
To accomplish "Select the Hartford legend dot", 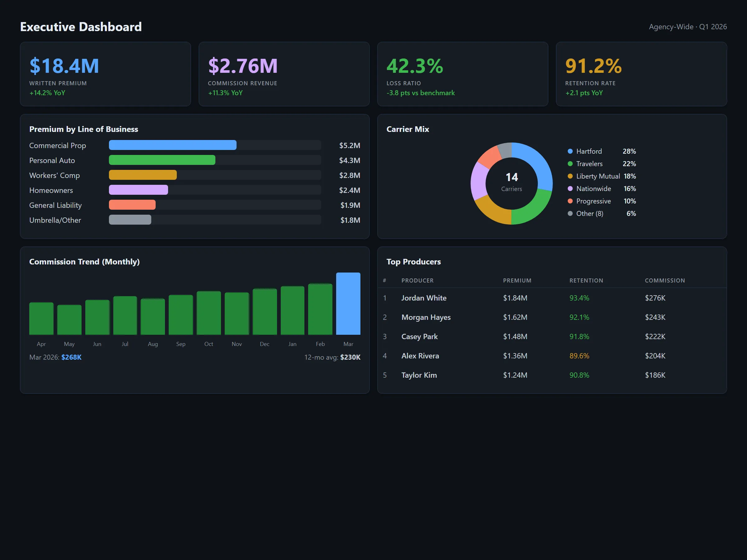I will [570, 151].
